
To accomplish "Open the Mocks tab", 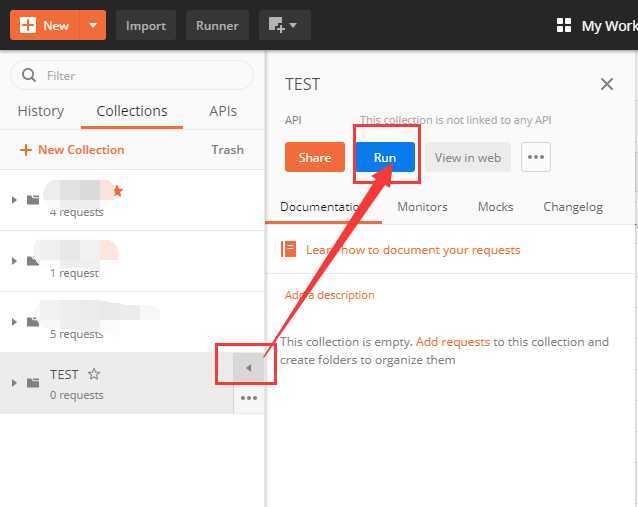I will tap(496, 207).
